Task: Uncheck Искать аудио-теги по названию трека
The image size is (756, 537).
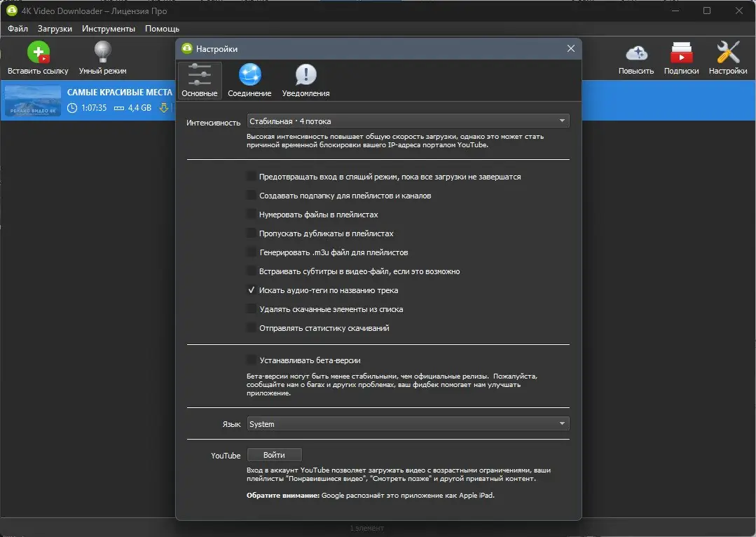Action: click(x=252, y=290)
